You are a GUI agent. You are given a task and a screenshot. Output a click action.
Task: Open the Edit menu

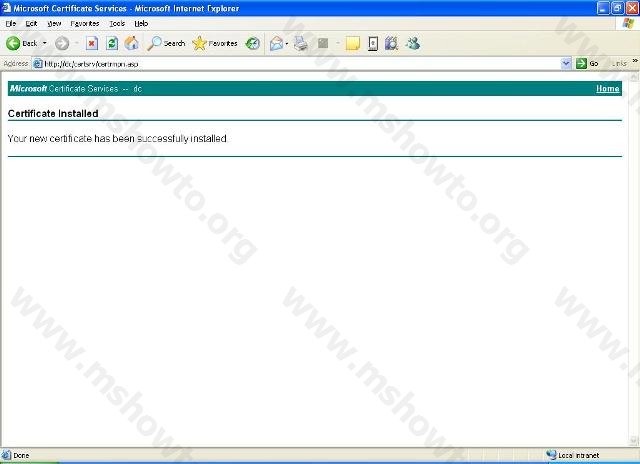tap(31, 24)
